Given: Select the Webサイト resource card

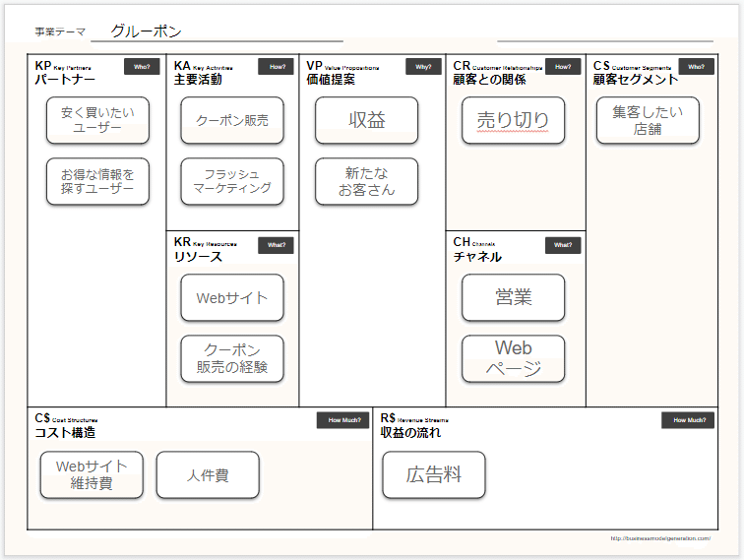Looking at the screenshot, I should (232, 297).
